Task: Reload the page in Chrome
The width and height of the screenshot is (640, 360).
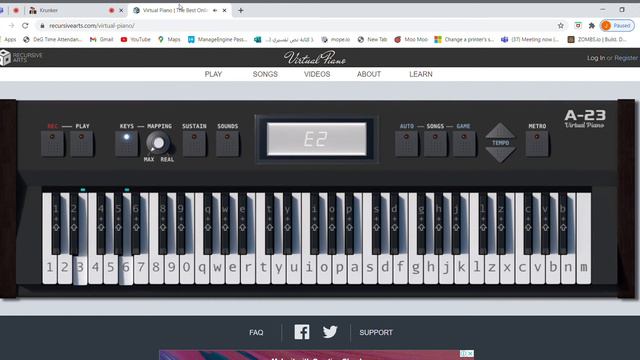Action: [25, 26]
